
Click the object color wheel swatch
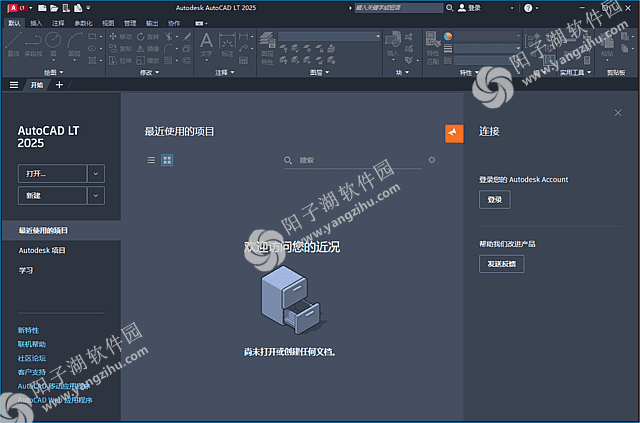[x=448, y=37]
